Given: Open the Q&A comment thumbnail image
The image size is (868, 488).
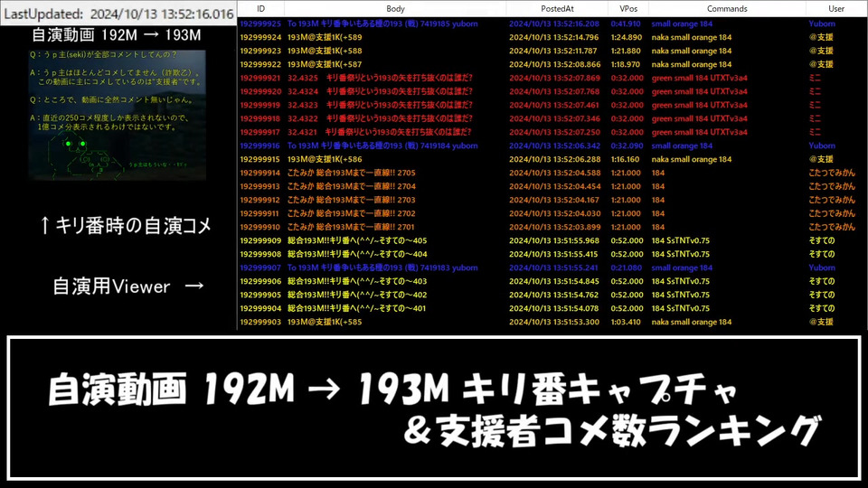Looking at the screenshot, I should tap(117, 115).
